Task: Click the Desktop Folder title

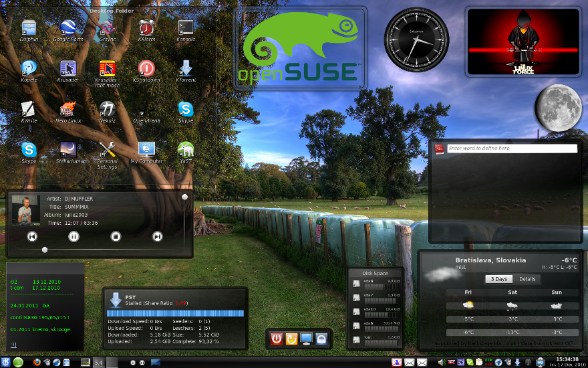Action: pyautogui.click(x=112, y=11)
